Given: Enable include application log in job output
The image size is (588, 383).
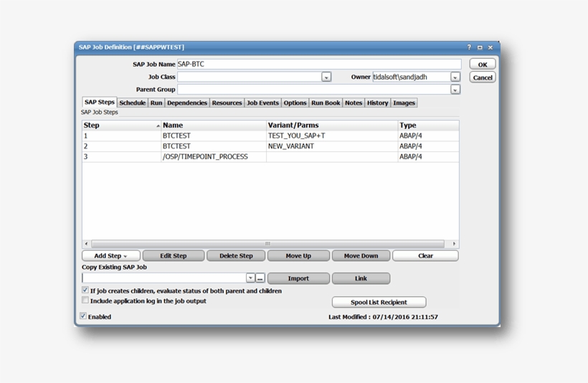Looking at the screenshot, I should (85, 300).
